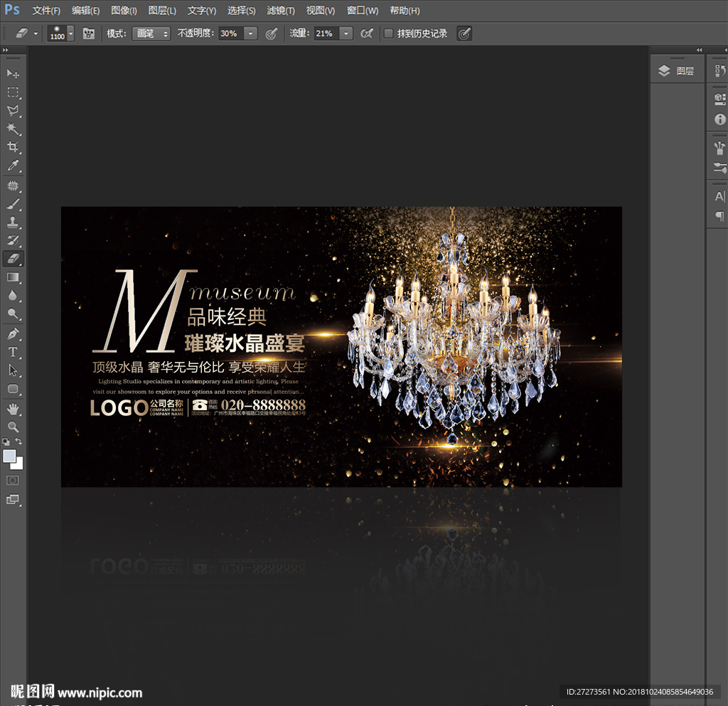The width and height of the screenshot is (728, 706).
Task: Toggle airbrush mode next to flow
Action: 367,33
